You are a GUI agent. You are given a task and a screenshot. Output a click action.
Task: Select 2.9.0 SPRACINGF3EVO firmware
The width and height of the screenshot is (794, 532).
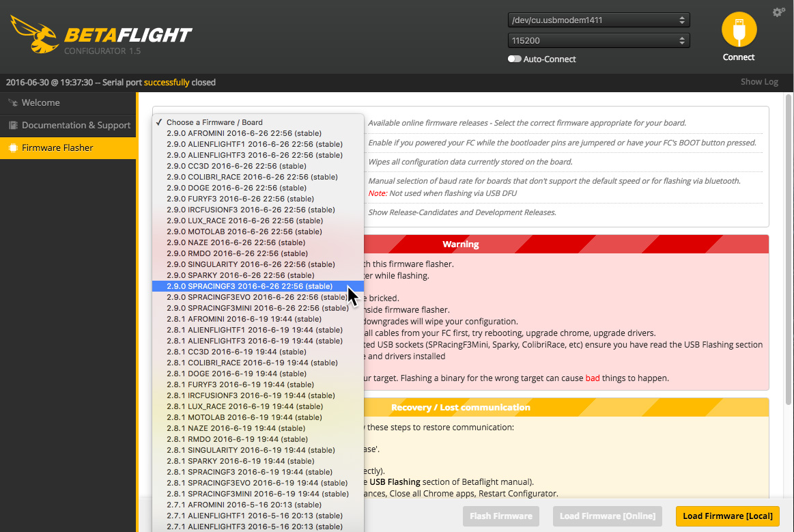point(258,297)
